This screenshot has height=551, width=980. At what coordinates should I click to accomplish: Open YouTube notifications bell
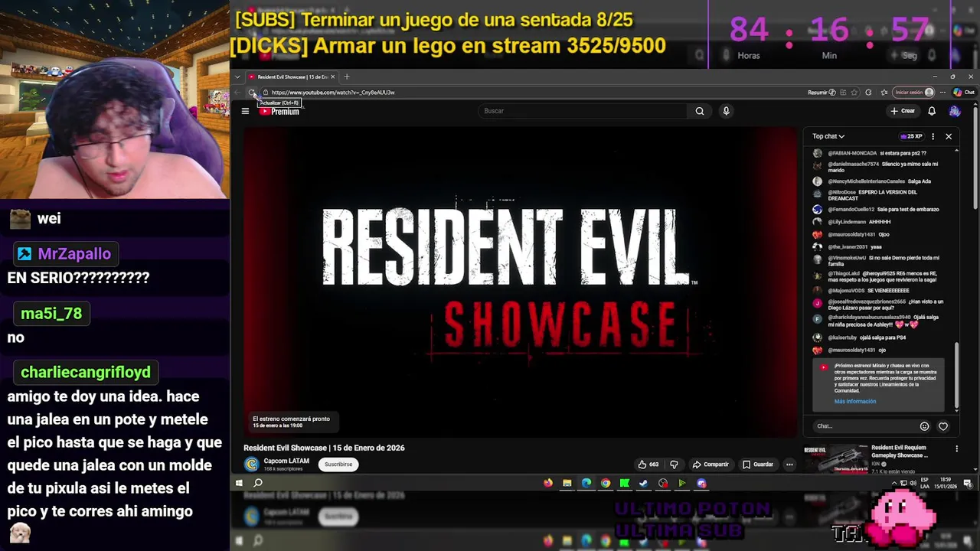[x=932, y=111]
